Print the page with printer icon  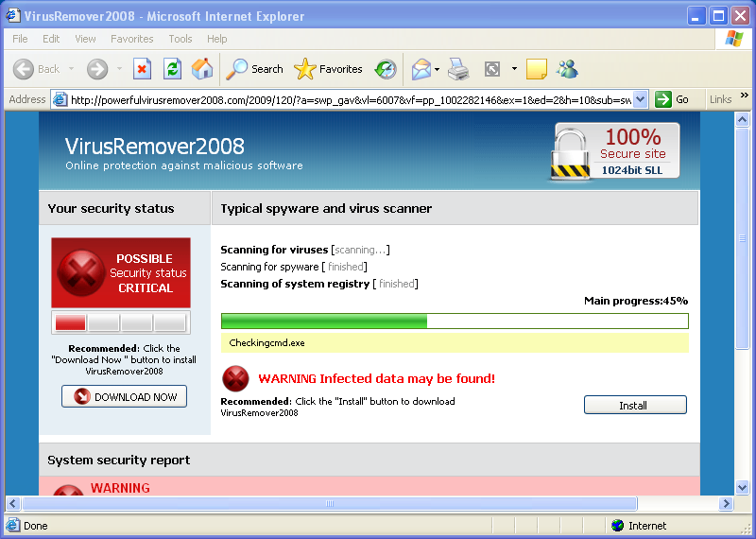458,69
